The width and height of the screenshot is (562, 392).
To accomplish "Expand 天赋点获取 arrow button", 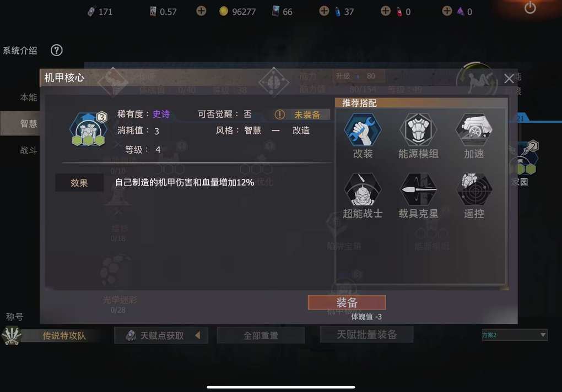I will pos(197,335).
